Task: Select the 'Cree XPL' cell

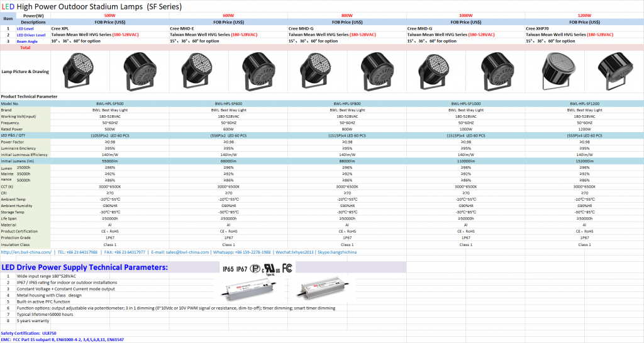Action: pyautogui.click(x=109, y=28)
